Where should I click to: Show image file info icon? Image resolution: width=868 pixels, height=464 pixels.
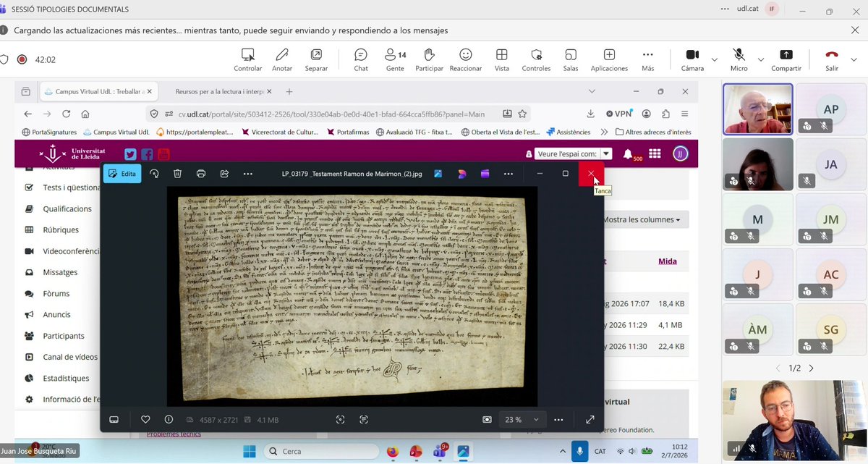[x=169, y=419]
